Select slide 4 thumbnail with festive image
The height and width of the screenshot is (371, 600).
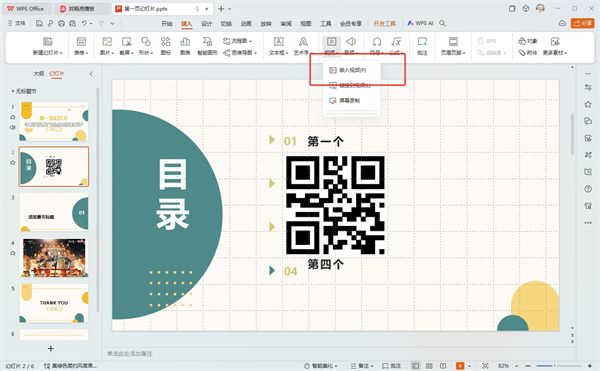pyautogui.click(x=54, y=257)
